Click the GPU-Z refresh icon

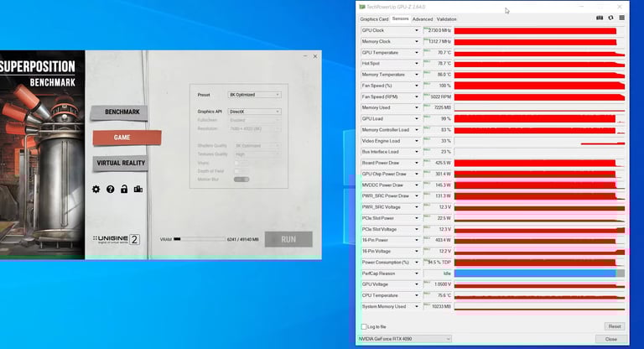click(x=610, y=18)
